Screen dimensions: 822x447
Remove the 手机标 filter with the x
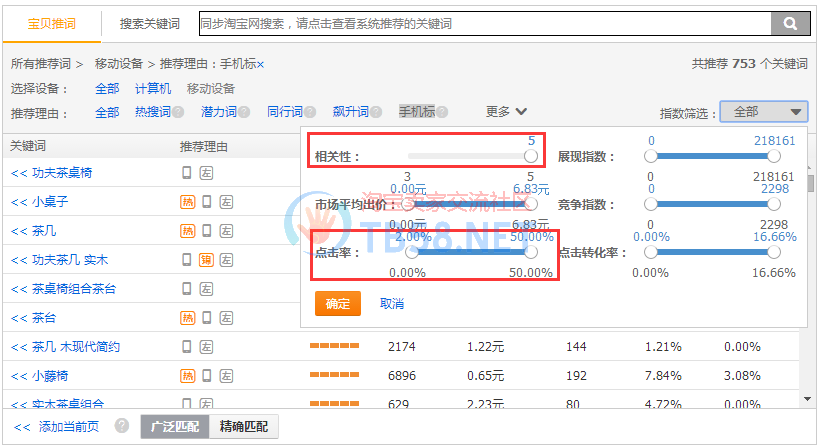coord(260,64)
